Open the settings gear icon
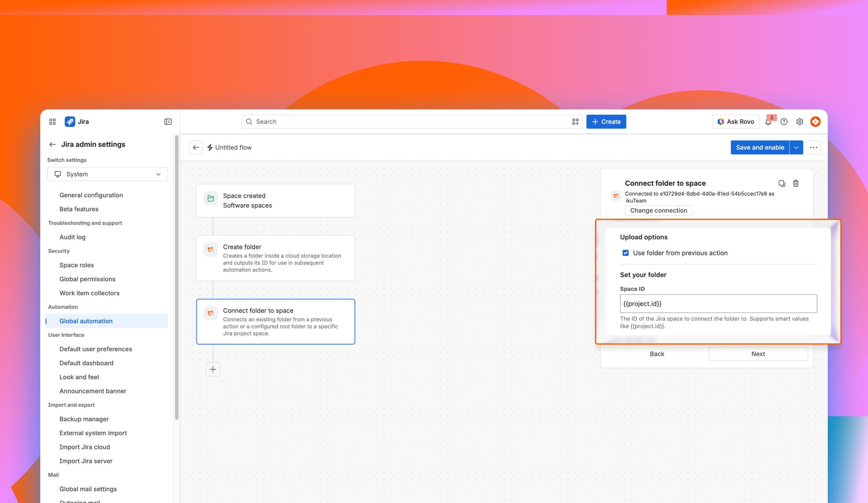Image resolution: width=868 pixels, height=503 pixels. [x=799, y=122]
